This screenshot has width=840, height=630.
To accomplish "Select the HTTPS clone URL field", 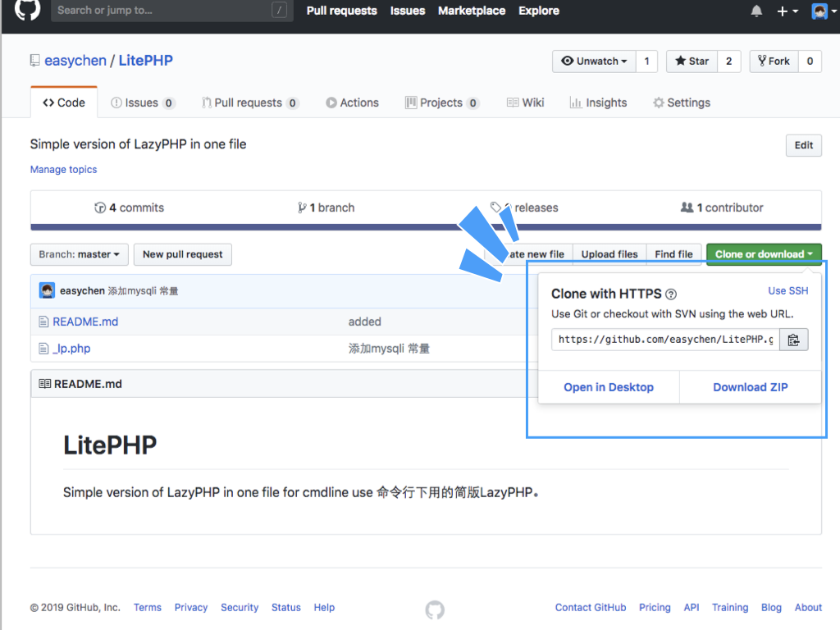I will (x=665, y=339).
